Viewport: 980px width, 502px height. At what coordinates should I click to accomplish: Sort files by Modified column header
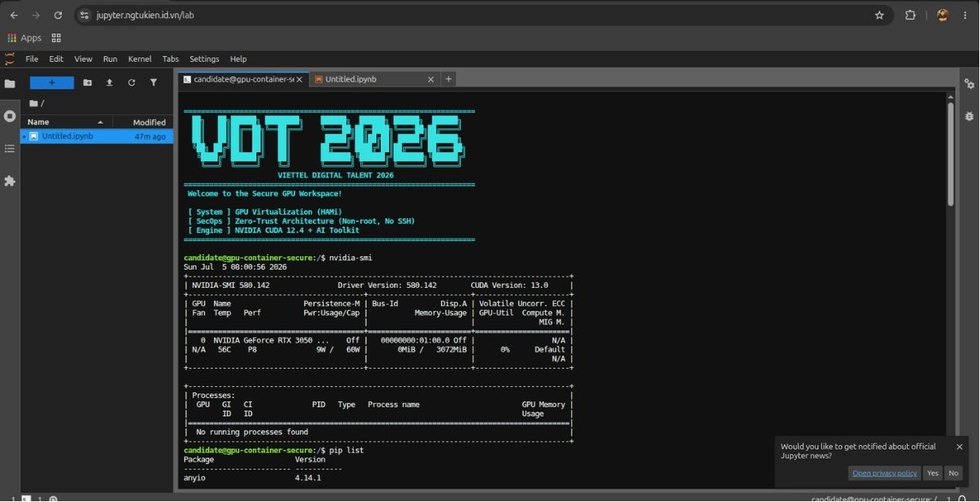pos(143,122)
